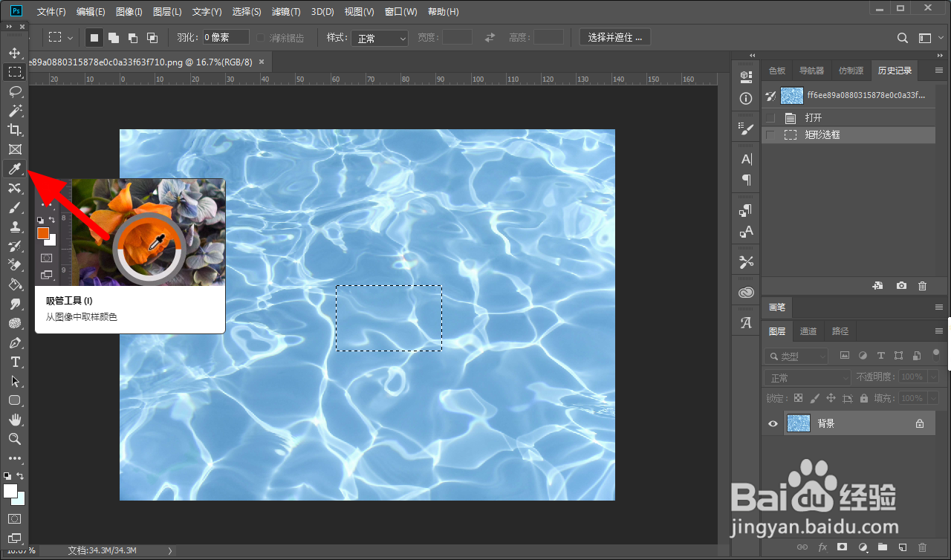Select the Zoom tool in the toolbar

tap(14, 439)
